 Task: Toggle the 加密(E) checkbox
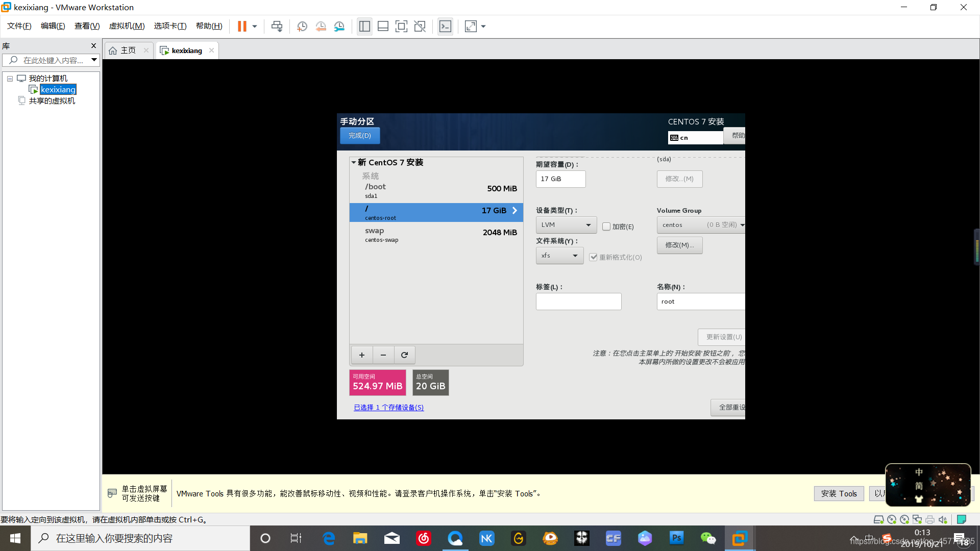tap(606, 227)
